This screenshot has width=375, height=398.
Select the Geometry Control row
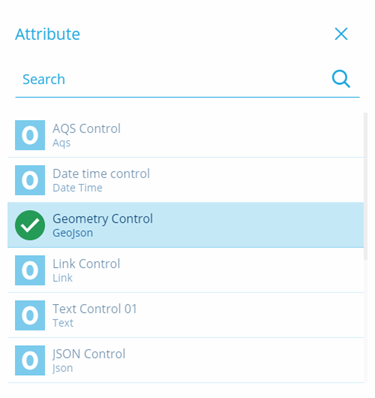coord(186,225)
